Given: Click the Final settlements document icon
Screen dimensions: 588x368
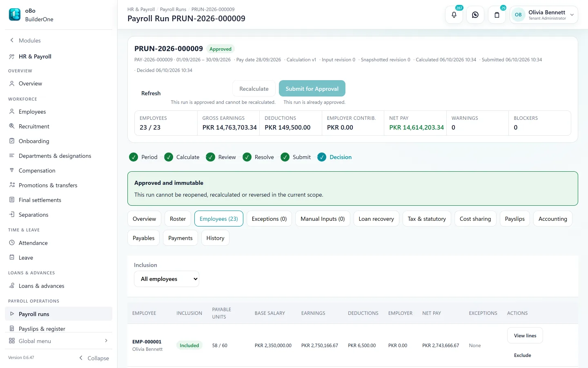Looking at the screenshot, I should [x=12, y=200].
